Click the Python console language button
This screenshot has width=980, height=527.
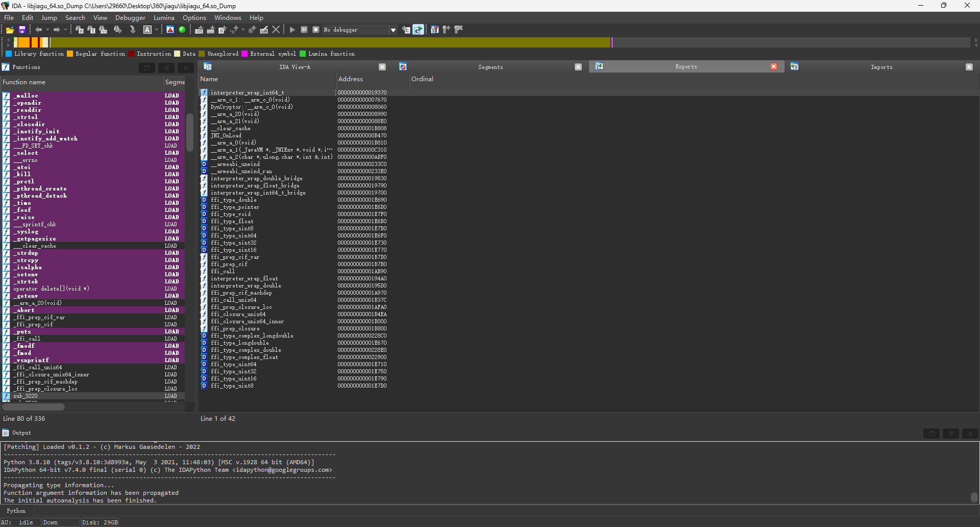click(16, 511)
